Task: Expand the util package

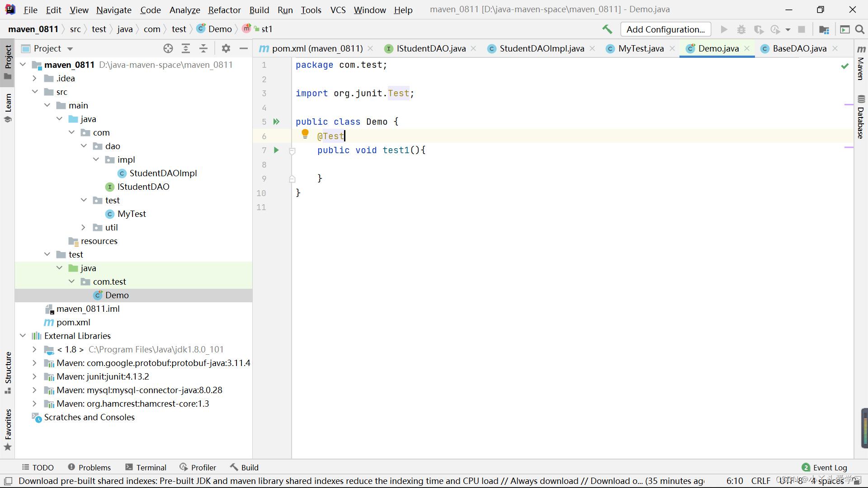Action: pyautogui.click(x=84, y=227)
